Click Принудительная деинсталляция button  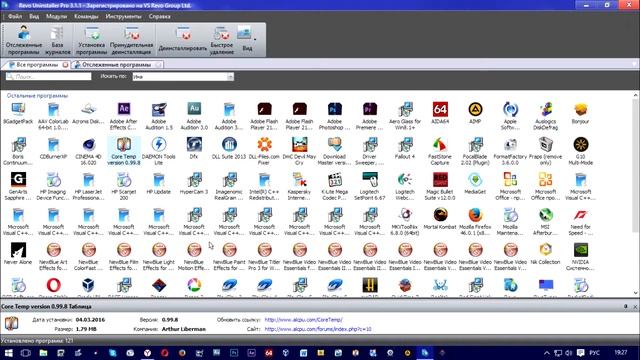tap(131, 40)
